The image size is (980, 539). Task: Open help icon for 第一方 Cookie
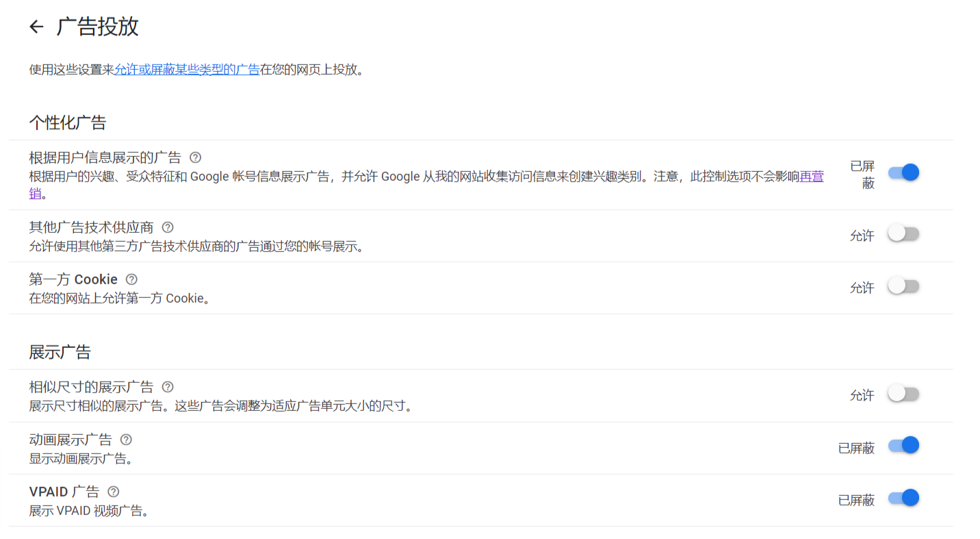pyautogui.click(x=131, y=279)
